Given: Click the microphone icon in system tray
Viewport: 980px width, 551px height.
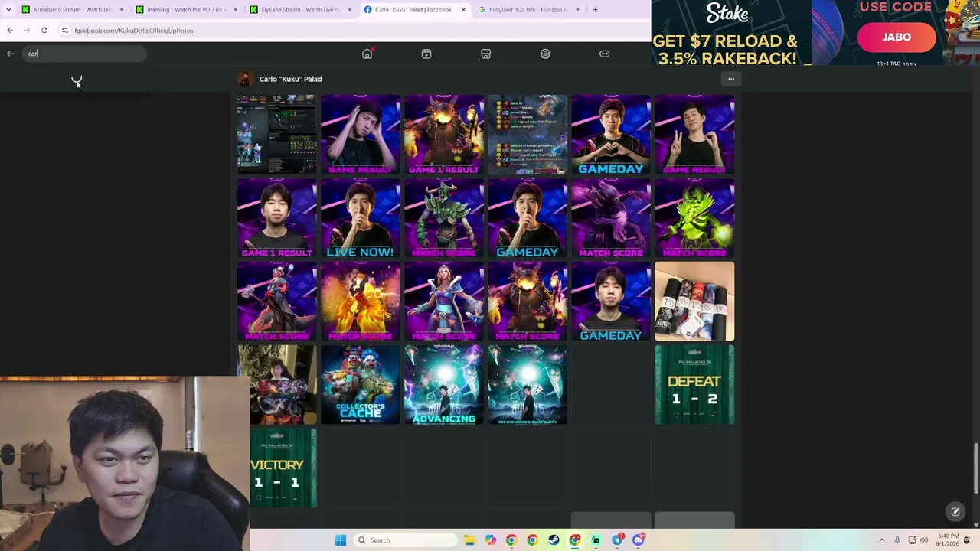Looking at the screenshot, I should pos(897,540).
